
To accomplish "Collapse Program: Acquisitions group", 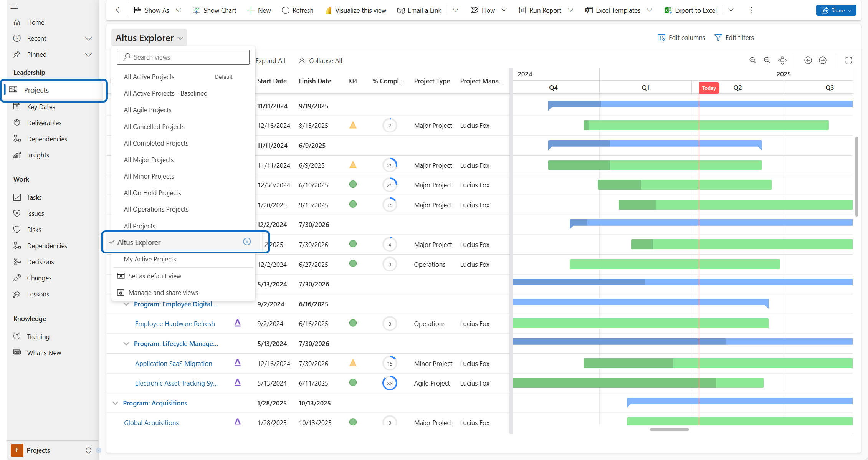I will [x=115, y=403].
